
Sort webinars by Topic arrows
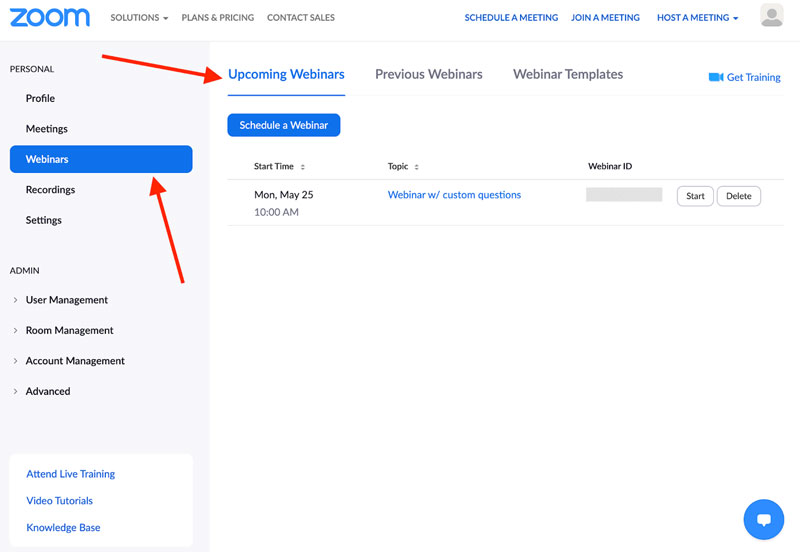(x=416, y=167)
